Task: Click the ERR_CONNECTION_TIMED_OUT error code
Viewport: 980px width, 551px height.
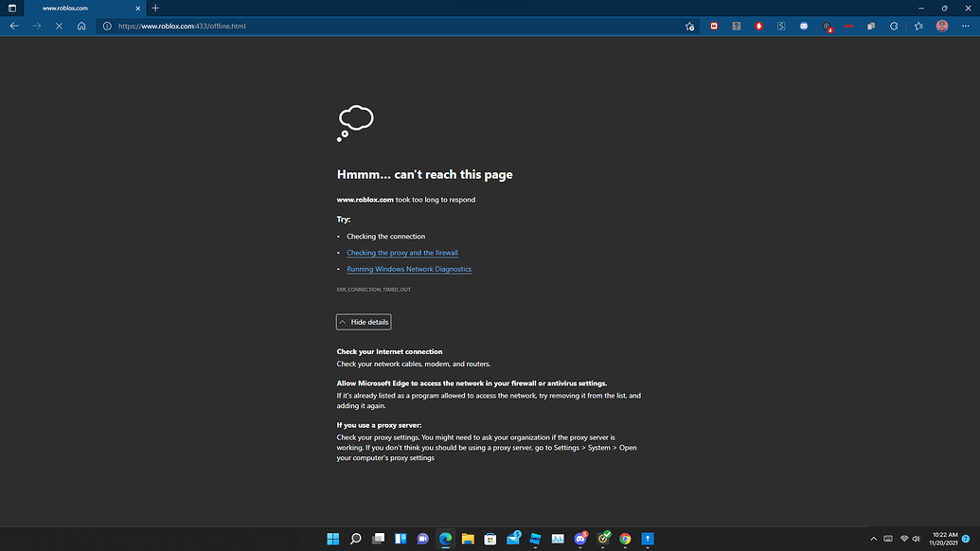Action: [x=374, y=290]
